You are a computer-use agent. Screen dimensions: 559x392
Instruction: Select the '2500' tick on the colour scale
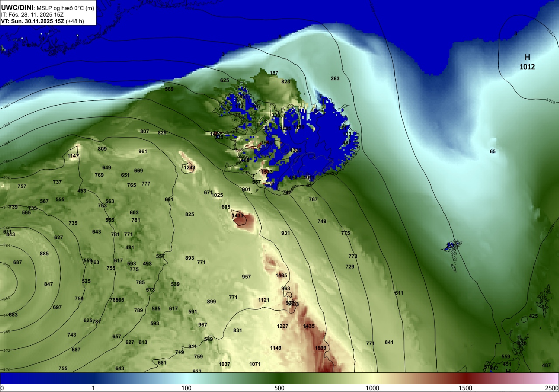(x=552, y=389)
